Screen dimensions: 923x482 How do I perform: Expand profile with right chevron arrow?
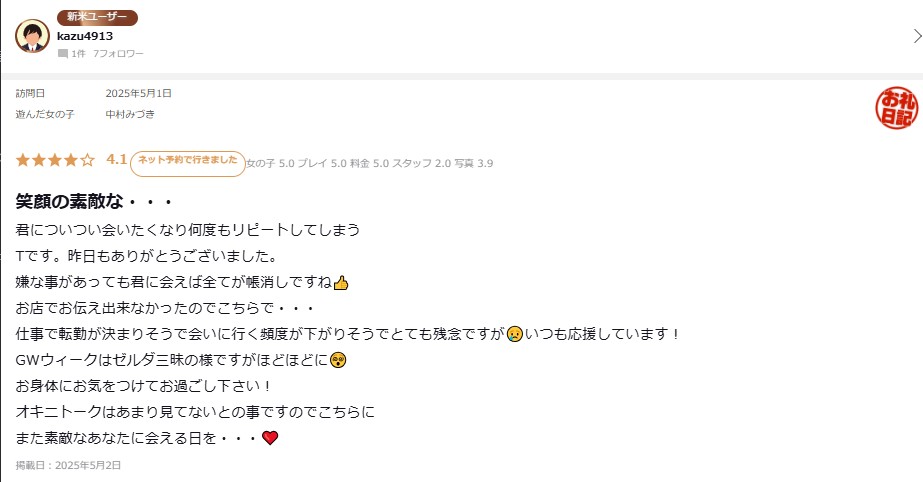[x=917, y=36]
